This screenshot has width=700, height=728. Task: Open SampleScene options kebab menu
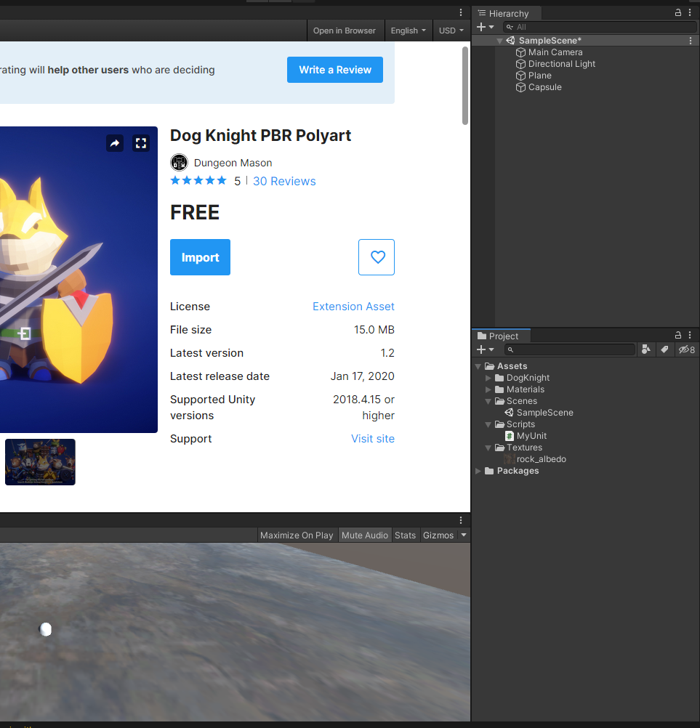(x=691, y=41)
